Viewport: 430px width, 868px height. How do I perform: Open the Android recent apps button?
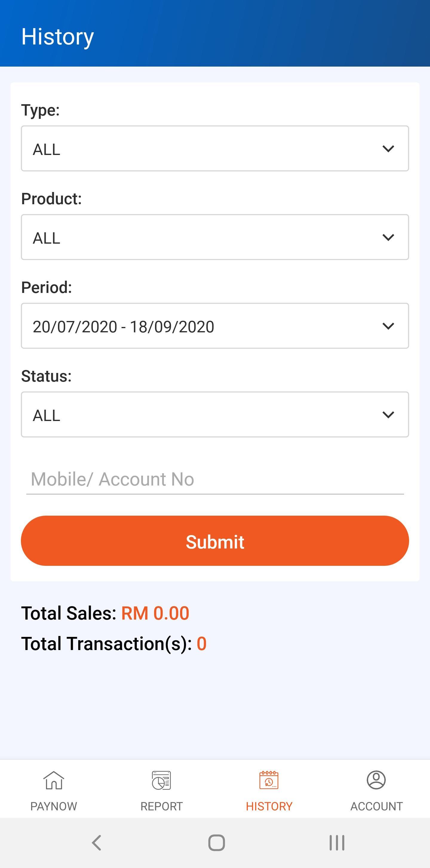click(337, 843)
